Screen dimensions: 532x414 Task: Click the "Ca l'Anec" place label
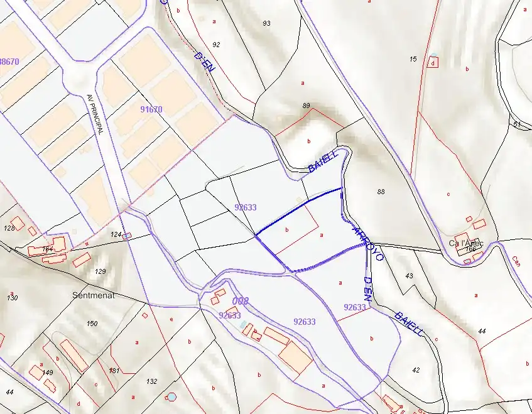pos(466,243)
